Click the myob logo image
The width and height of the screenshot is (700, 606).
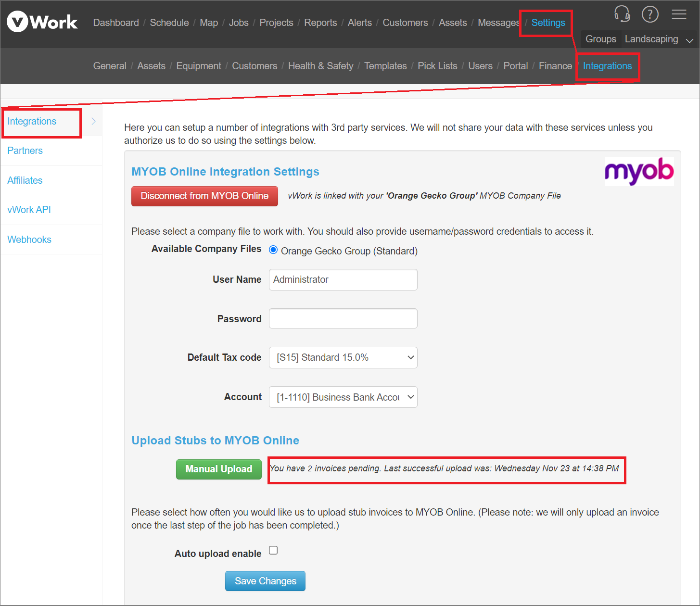[x=639, y=171]
